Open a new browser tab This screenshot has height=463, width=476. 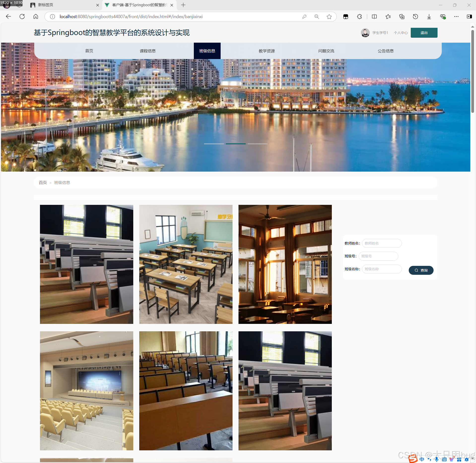point(183,5)
